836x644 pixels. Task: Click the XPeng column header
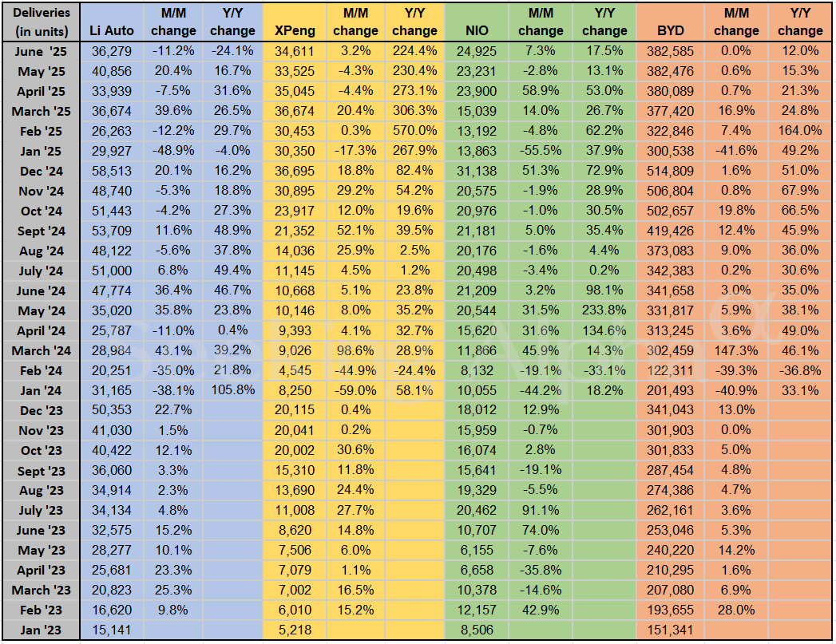point(294,30)
